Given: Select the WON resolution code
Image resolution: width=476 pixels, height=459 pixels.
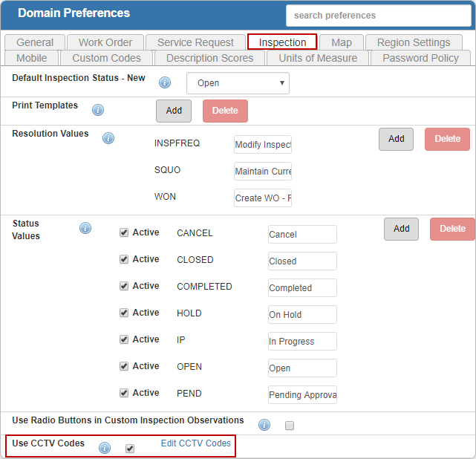Looking at the screenshot, I should (x=165, y=196).
